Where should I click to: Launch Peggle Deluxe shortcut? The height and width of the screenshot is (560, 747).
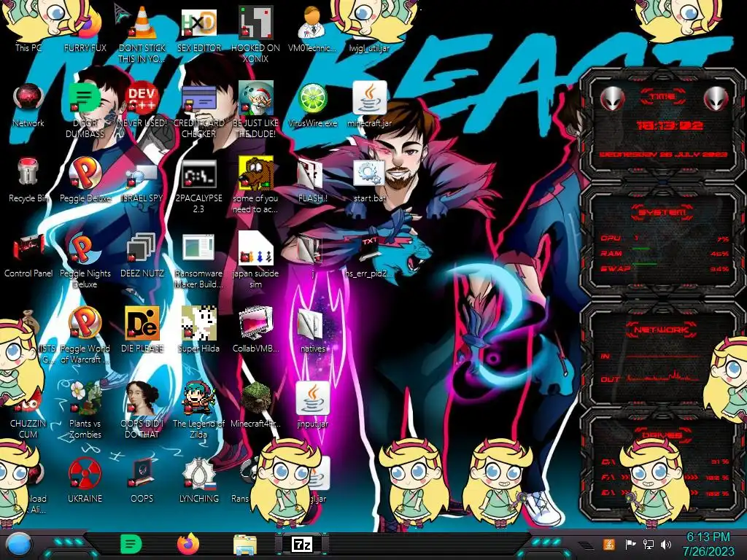tap(85, 174)
